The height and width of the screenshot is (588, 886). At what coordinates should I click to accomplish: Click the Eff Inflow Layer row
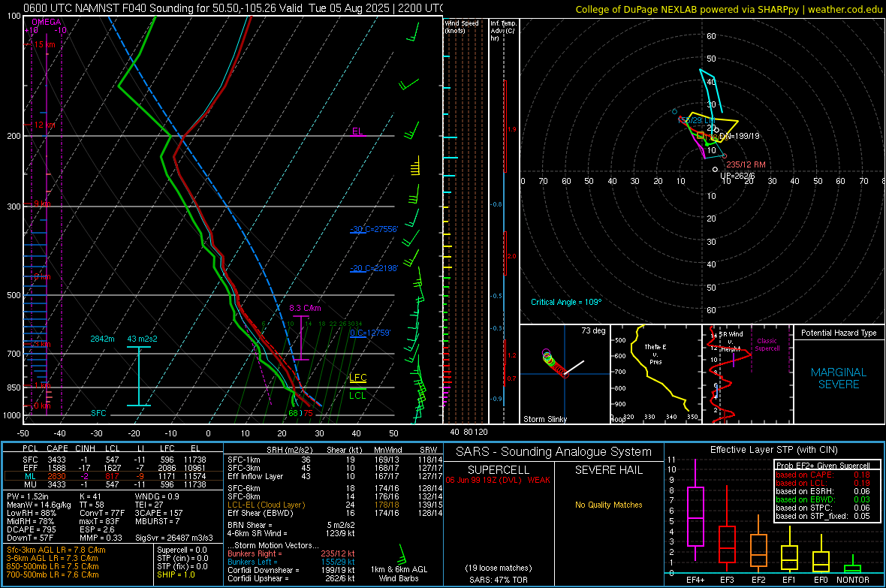pyautogui.click(x=335, y=476)
